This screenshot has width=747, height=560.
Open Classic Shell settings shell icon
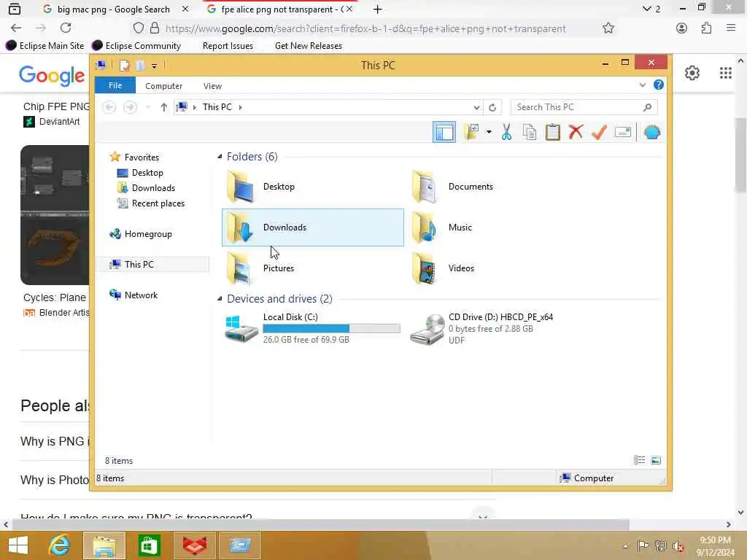pyautogui.click(x=651, y=133)
